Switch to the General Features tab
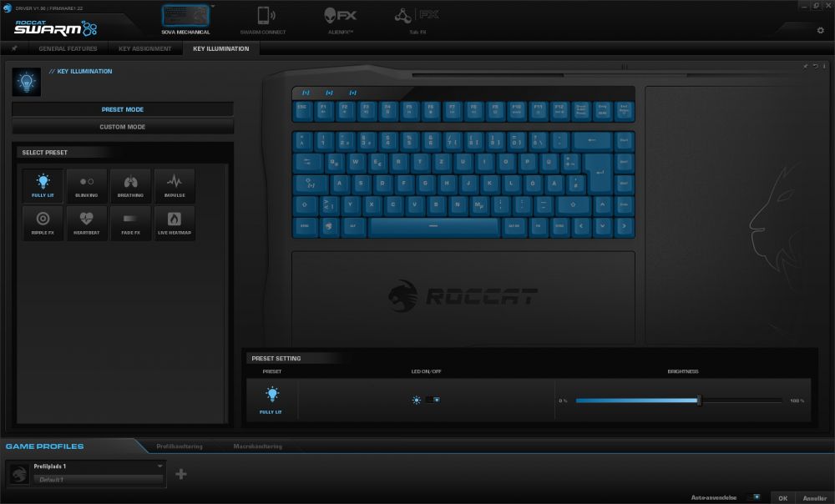This screenshot has height=504, width=835. pyautogui.click(x=68, y=48)
